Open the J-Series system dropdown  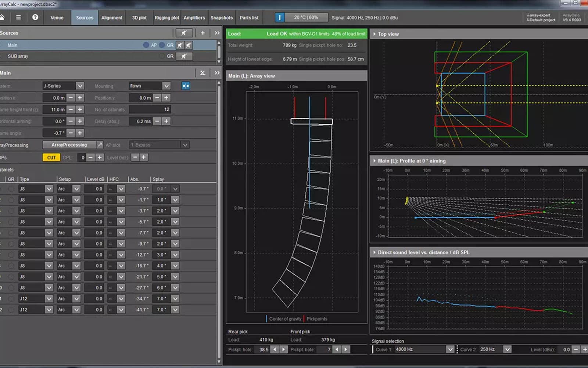pos(80,86)
